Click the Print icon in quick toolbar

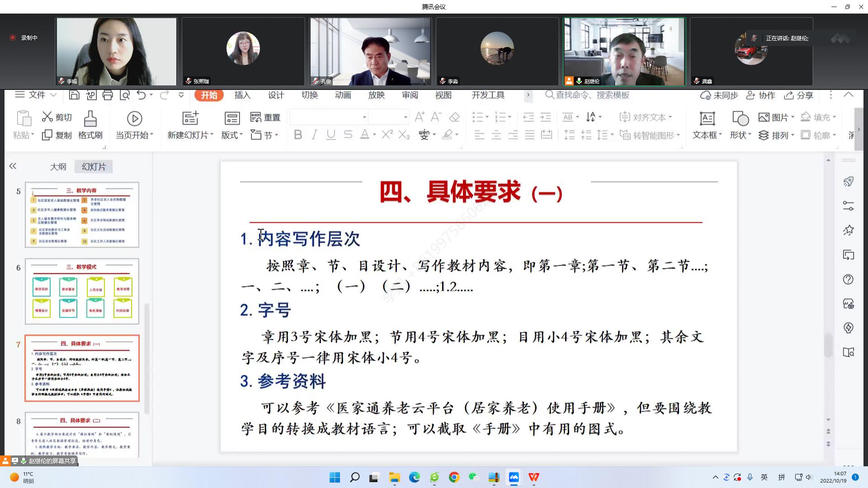pos(108,95)
